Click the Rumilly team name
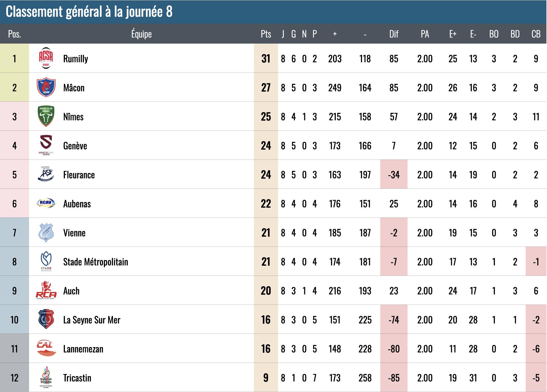 [x=75, y=59]
